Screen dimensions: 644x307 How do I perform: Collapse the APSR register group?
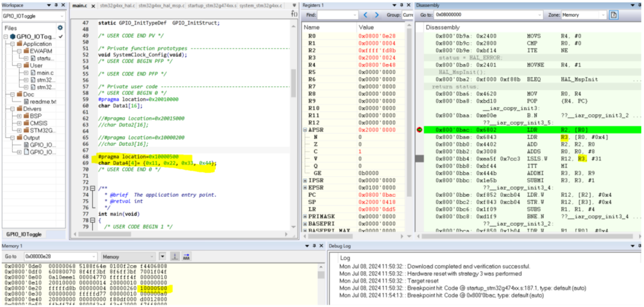[305, 130]
